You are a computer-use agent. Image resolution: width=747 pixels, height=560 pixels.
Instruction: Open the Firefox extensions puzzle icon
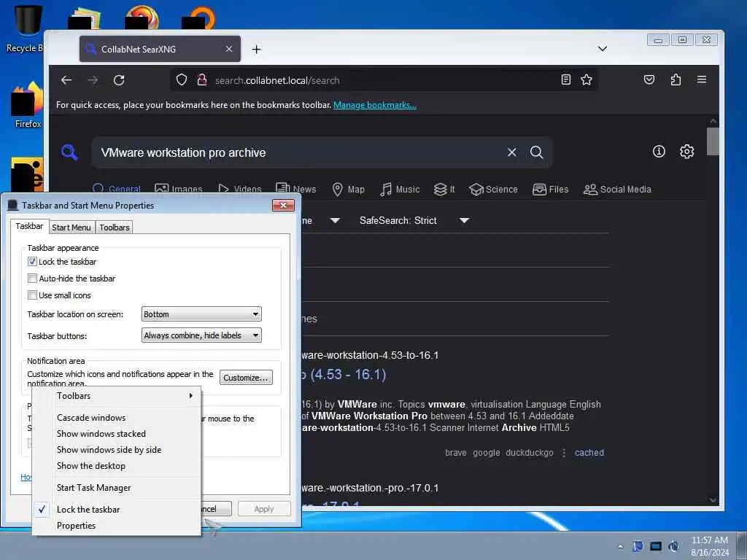point(676,79)
